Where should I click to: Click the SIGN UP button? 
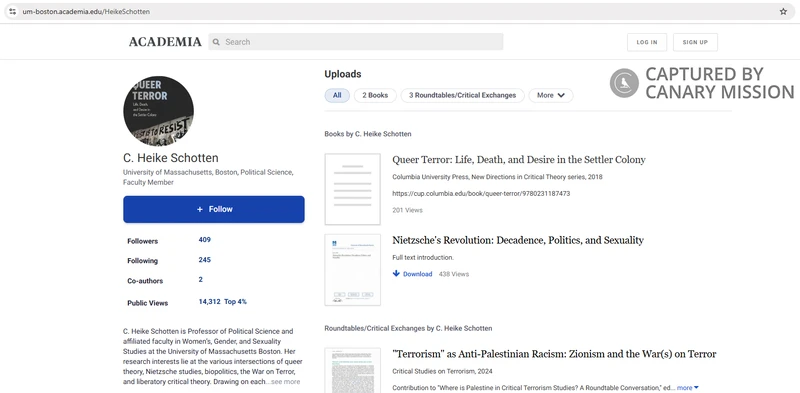695,42
